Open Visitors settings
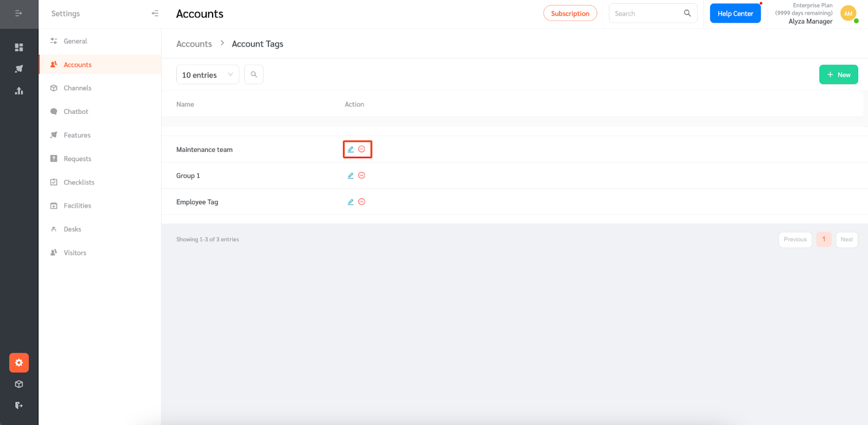The width and height of the screenshot is (868, 425). [100, 253]
